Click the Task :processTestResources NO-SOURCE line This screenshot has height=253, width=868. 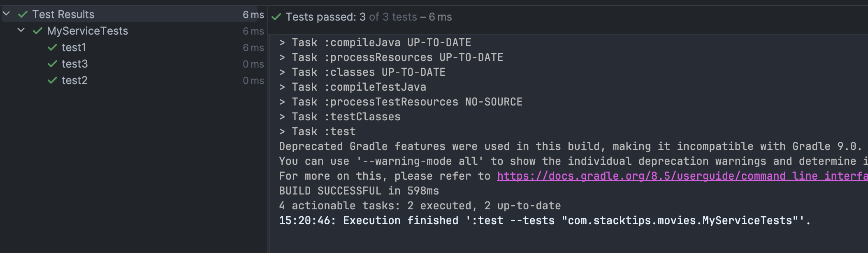[400, 102]
